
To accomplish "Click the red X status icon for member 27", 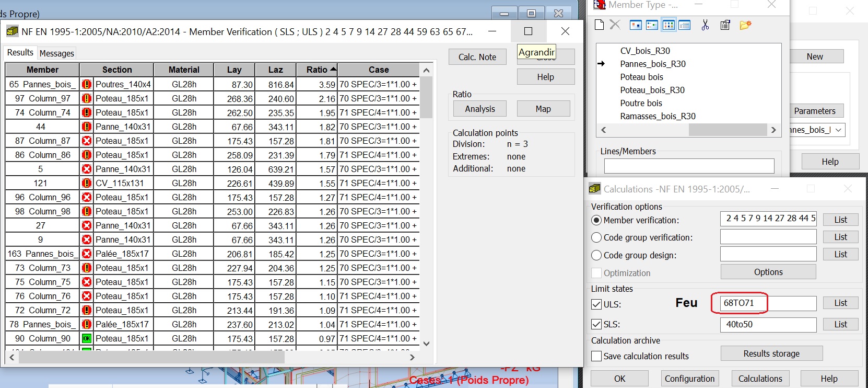I will (x=87, y=225).
